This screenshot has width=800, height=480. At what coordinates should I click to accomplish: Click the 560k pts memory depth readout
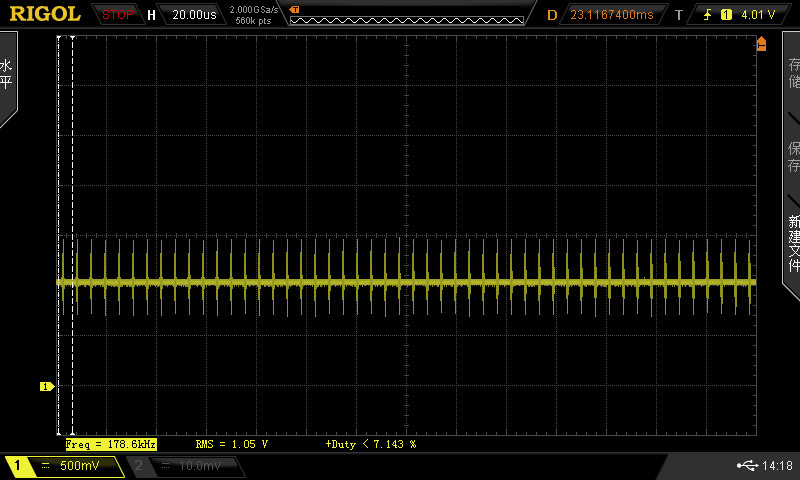coord(253,21)
